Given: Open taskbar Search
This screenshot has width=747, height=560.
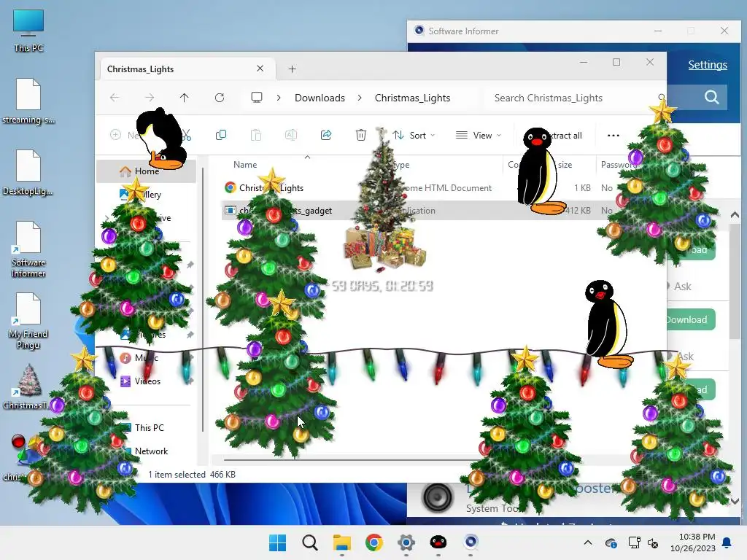Looking at the screenshot, I should pos(309,542).
